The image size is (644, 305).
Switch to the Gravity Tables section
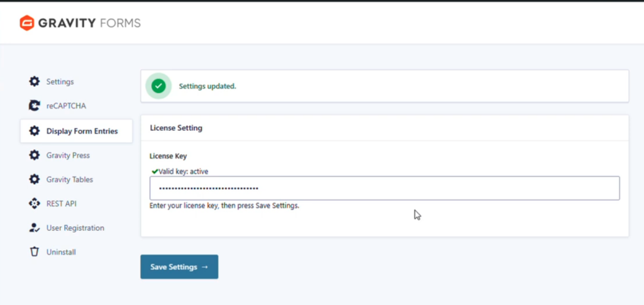[69, 179]
